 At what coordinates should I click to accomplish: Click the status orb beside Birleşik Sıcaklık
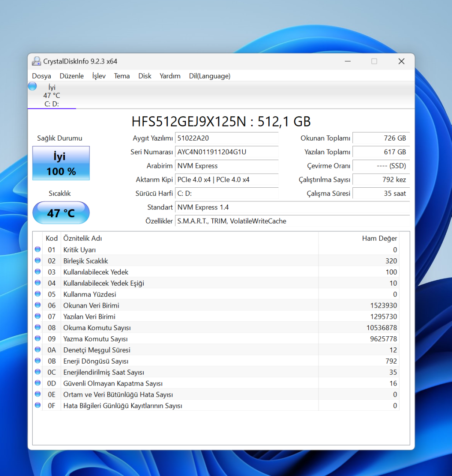[x=37, y=260]
